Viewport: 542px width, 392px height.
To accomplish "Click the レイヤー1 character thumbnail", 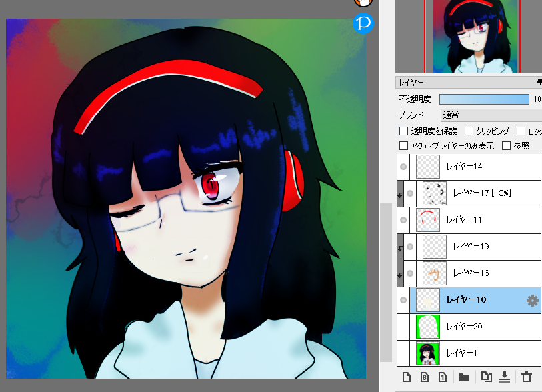I will pyautogui.click(x=428, y=353).
